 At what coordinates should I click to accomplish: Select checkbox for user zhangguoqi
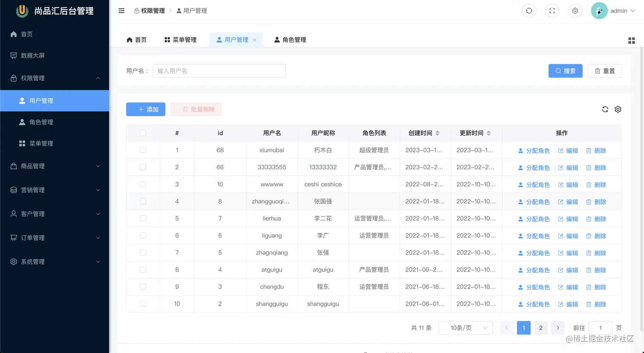point(143,201)
